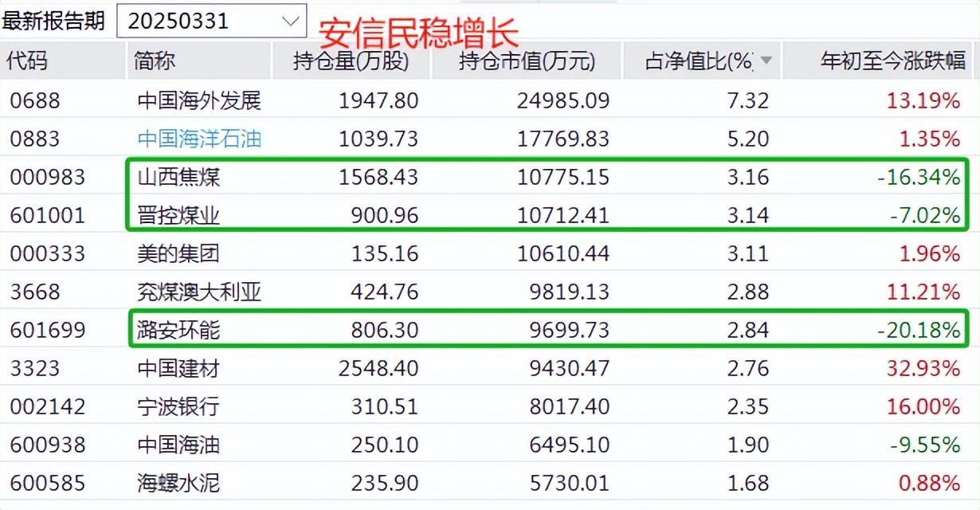Image resolution: width=980 pixels, height=510 pixels.
Task: Select holding quantity 2548.40
Action: pyautogui.click(x=378, y=368)
